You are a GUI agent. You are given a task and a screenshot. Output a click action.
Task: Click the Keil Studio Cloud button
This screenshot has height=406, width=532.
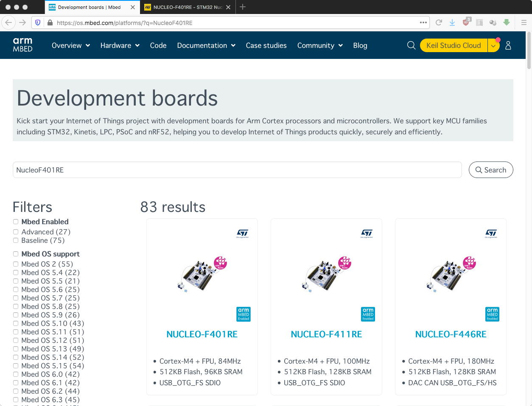(x=454, y=45)
